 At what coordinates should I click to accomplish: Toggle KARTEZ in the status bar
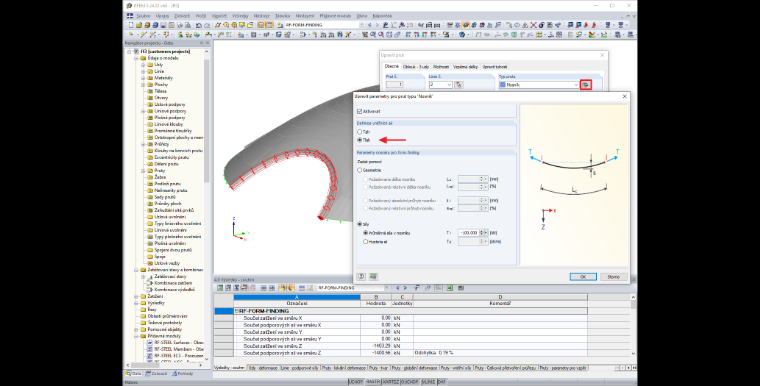click(x=391, y=382)
